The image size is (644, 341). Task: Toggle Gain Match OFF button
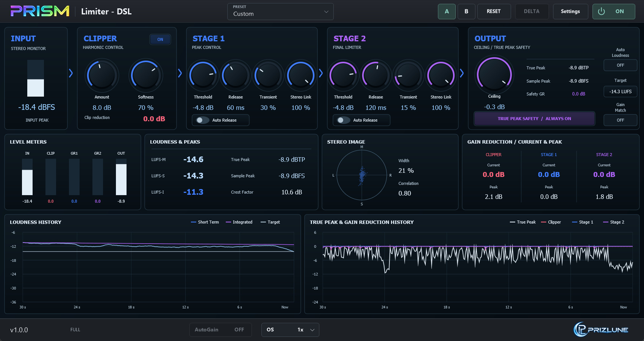click(x=621, y=120)
